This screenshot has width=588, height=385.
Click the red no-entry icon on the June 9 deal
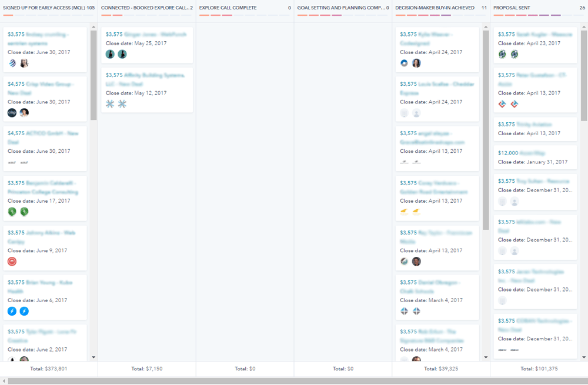12,261
